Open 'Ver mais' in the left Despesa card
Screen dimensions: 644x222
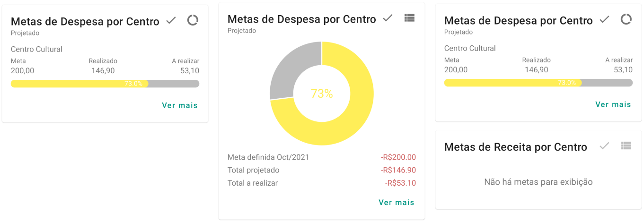[x=180, y=105]
